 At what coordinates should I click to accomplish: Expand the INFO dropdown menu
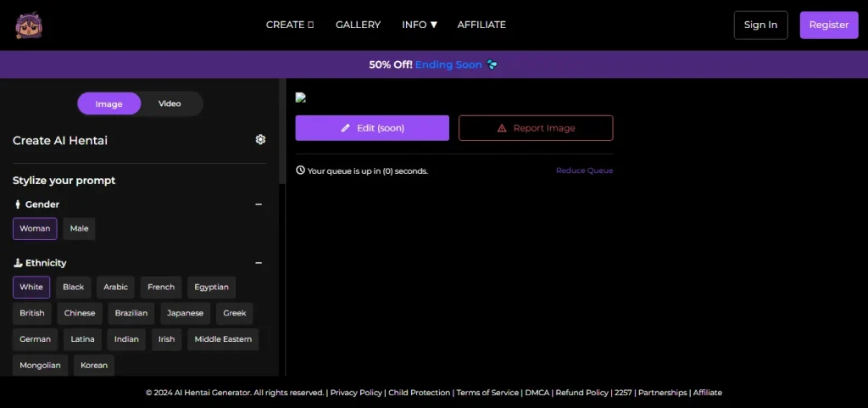[x=420, y=25]
